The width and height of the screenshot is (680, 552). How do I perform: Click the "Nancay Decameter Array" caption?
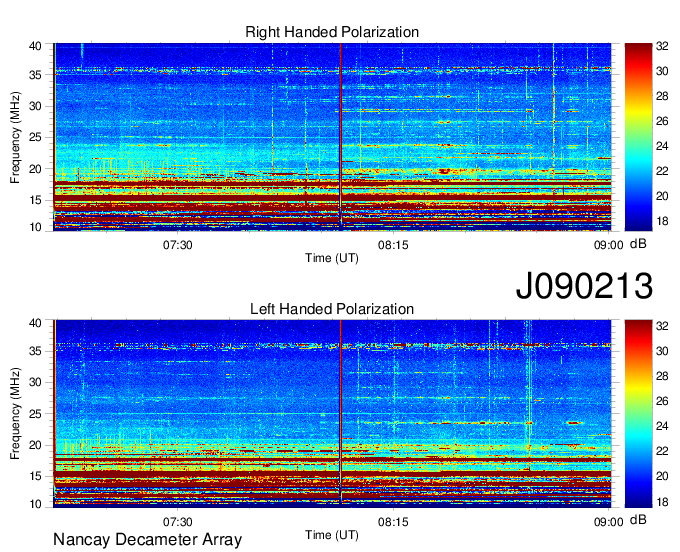[x=147, y=540]
